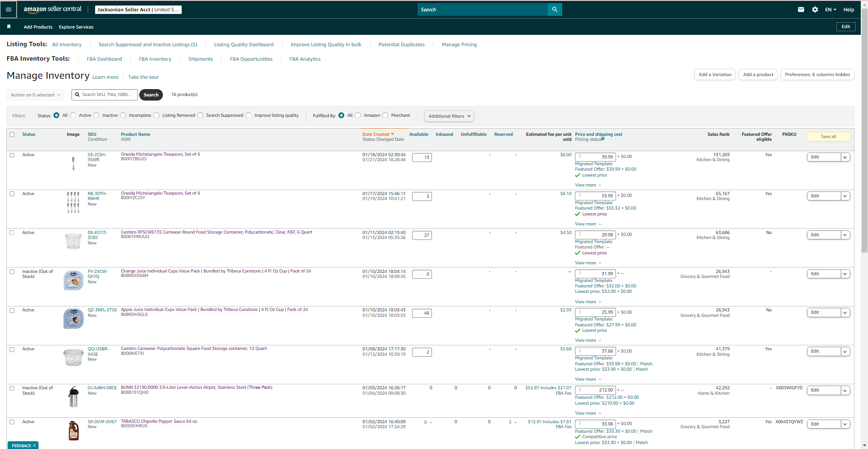
Task: Open the hamburger navigation menu
Action: pos(8,10)
